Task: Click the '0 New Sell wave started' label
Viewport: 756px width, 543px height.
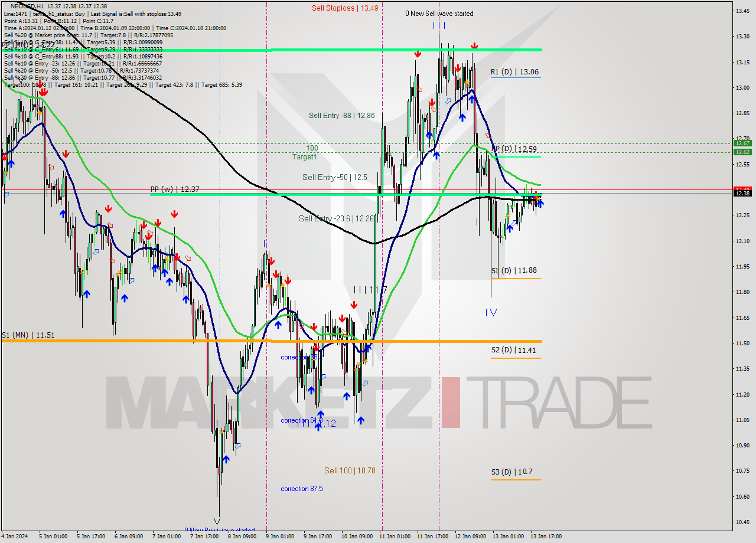Action: 439,13
